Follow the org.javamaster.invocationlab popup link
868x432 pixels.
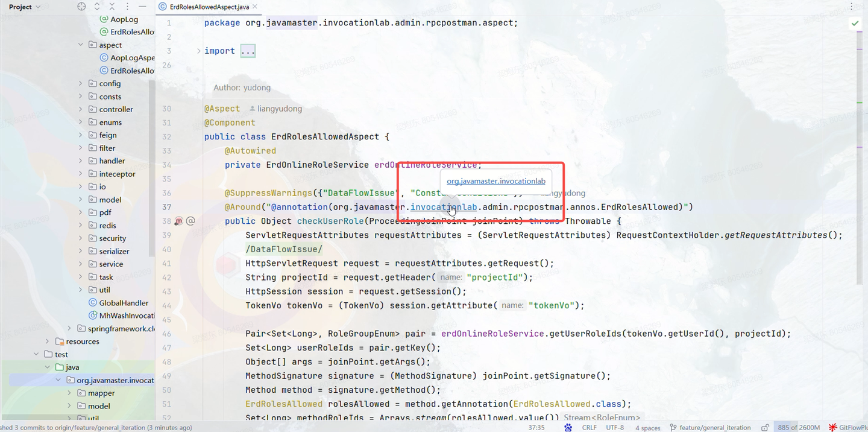click(x=495, y=181)
